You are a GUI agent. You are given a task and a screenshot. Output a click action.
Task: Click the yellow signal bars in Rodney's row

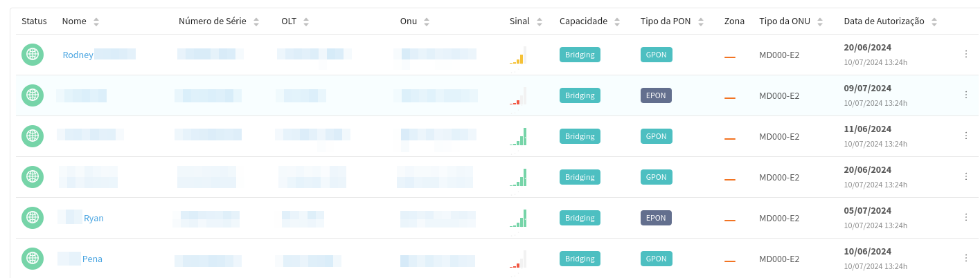click(518, 57)
